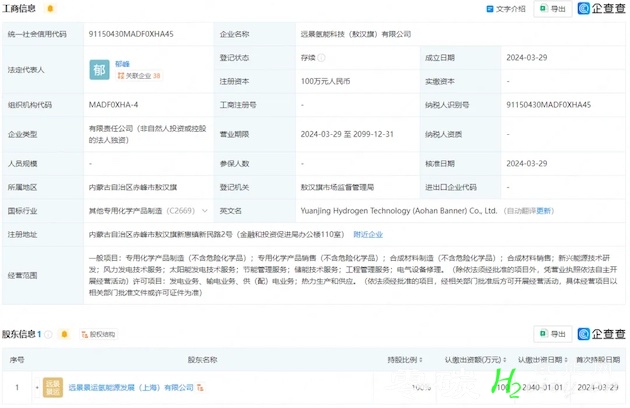Click the 企查查 logo above shareholder table
The image size is (630, 408).
click(x=601, y=334)
